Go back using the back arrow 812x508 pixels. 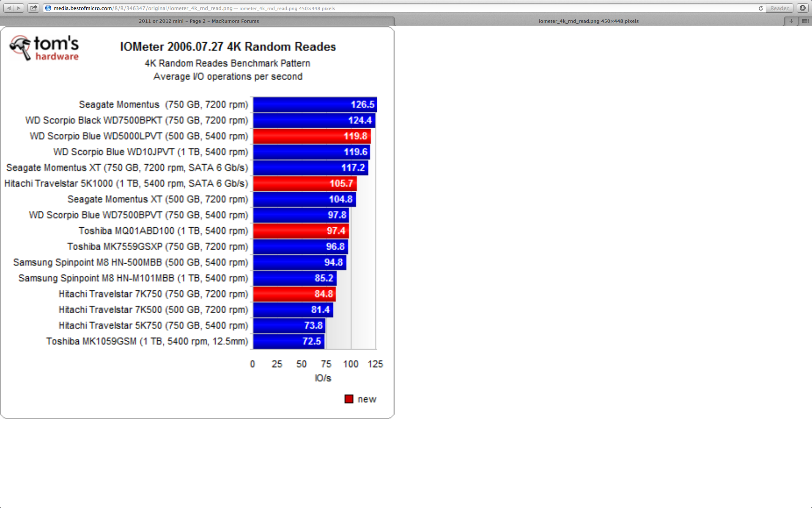tap(8, 8)
